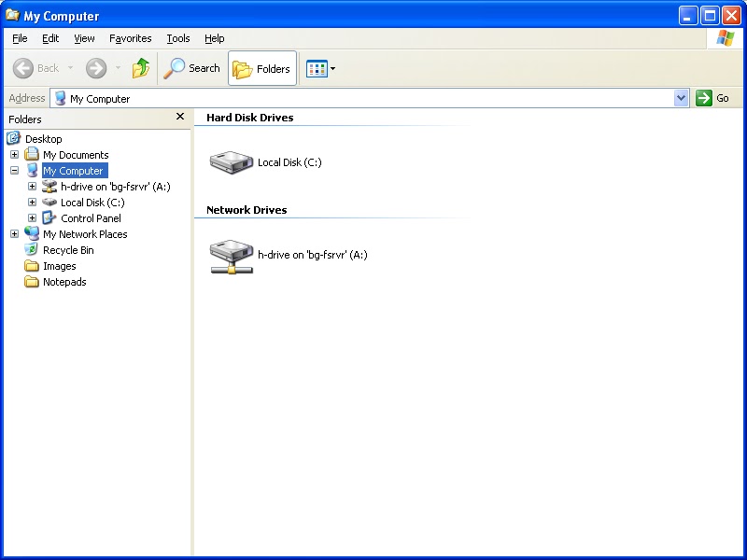747x560 pixels.
Task: Close the Folders pane with its X
Action: [179, 116]
